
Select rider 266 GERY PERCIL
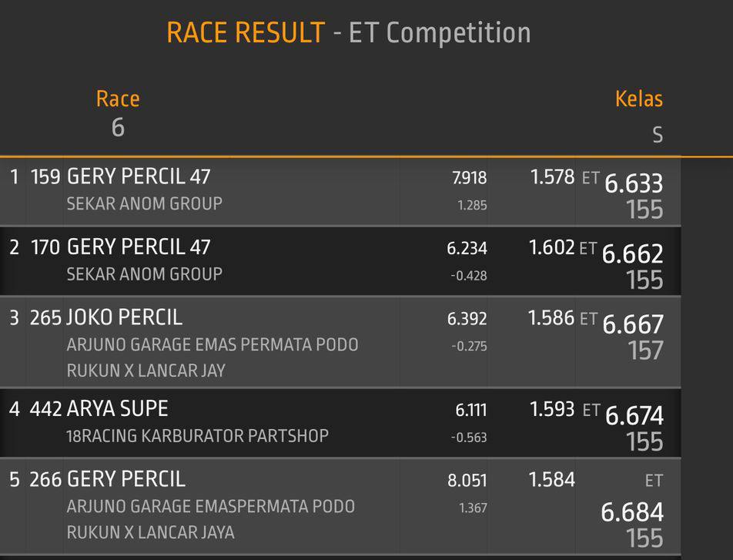point(126,479)
